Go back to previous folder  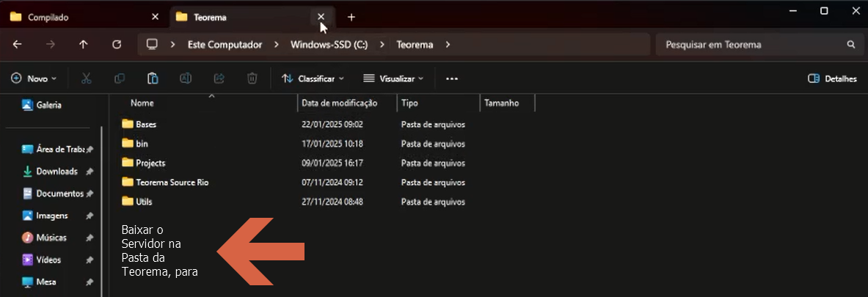coord(17,45)
